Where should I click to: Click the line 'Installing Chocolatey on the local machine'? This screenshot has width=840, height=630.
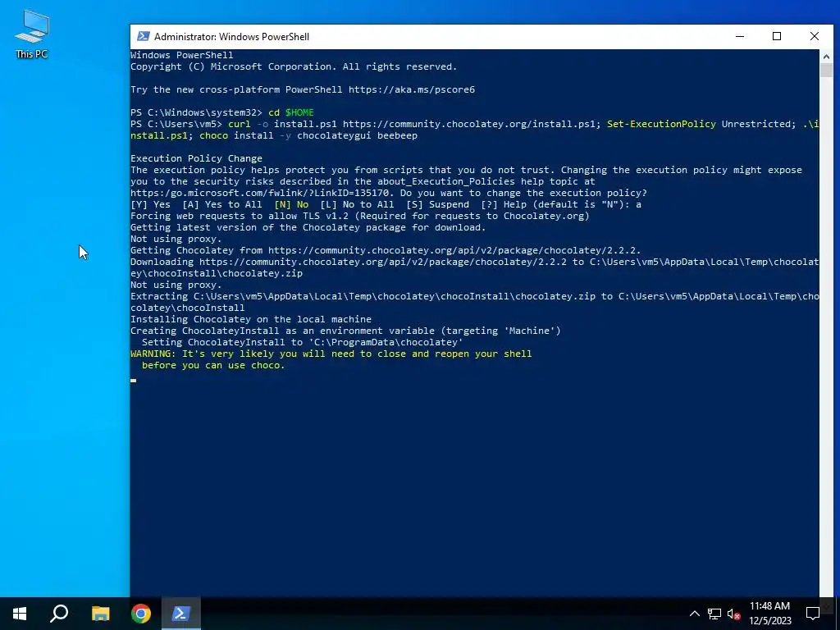(x=251, y=319)
